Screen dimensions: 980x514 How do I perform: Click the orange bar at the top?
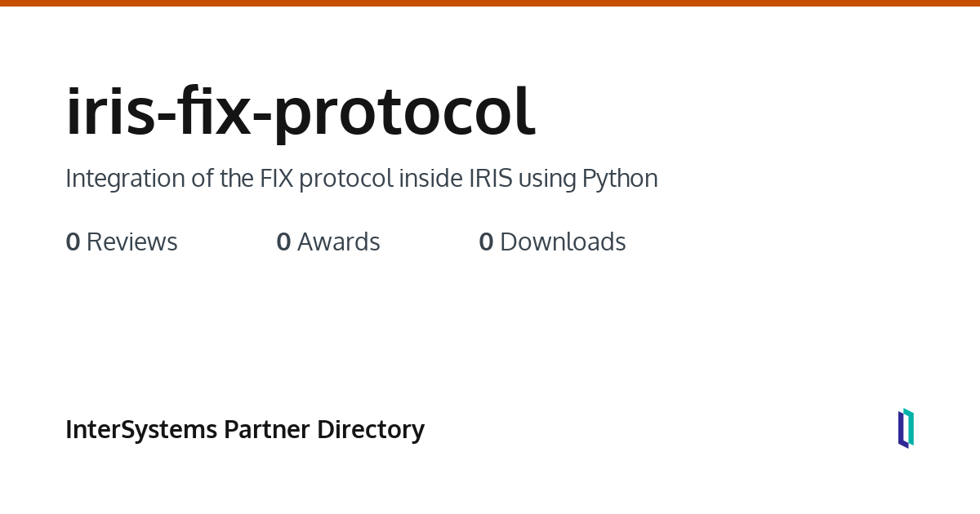pyautogui.click(x=490, y=3)
